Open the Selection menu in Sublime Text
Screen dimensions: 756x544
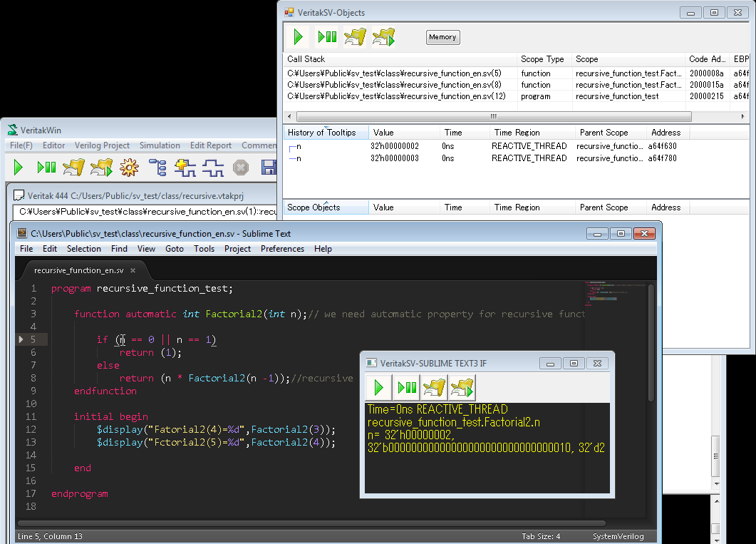pos(84,249)
